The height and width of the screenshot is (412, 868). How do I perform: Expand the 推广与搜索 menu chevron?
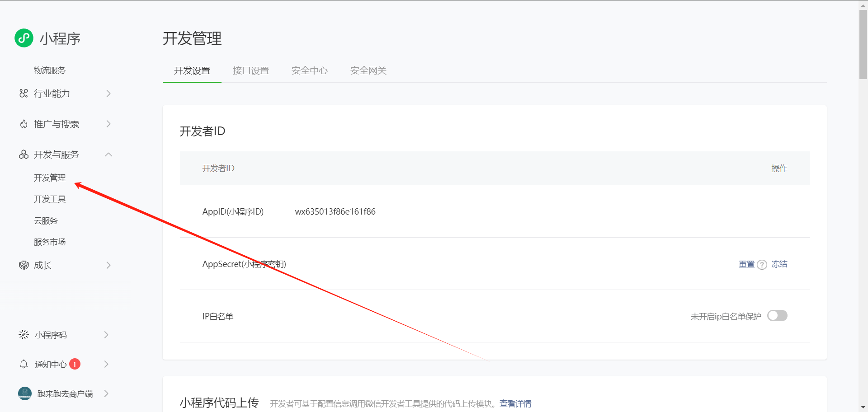[108, 124]
